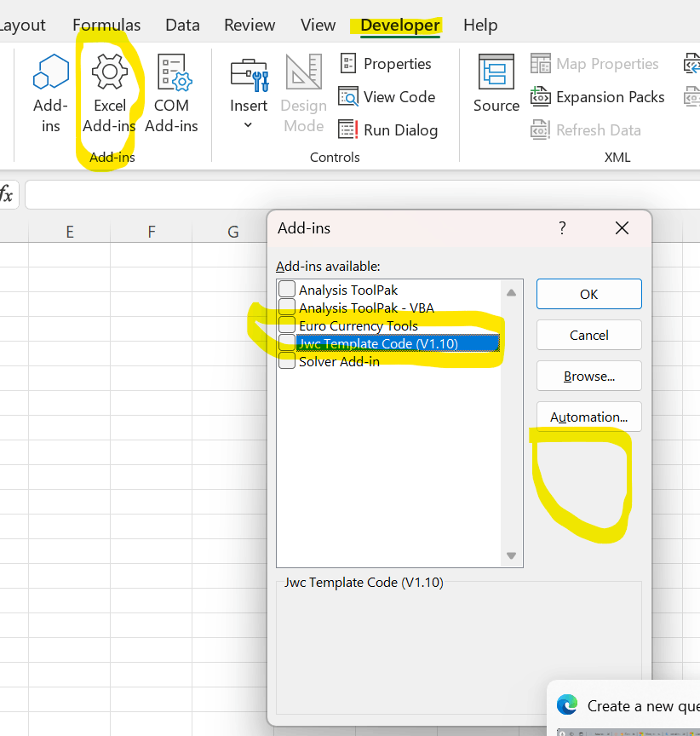Select 'Jwc Template Code (V1.10)' list entry
Image resolution: width=700 pixels, height=736 pixels.
398,343
